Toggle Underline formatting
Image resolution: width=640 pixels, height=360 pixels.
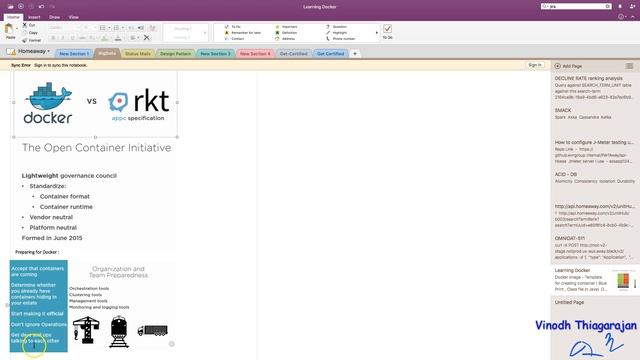[73, 38]
